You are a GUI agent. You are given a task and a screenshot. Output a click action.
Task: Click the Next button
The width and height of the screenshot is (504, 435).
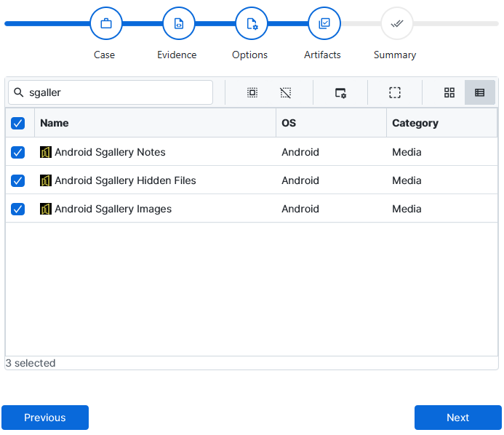457,418
